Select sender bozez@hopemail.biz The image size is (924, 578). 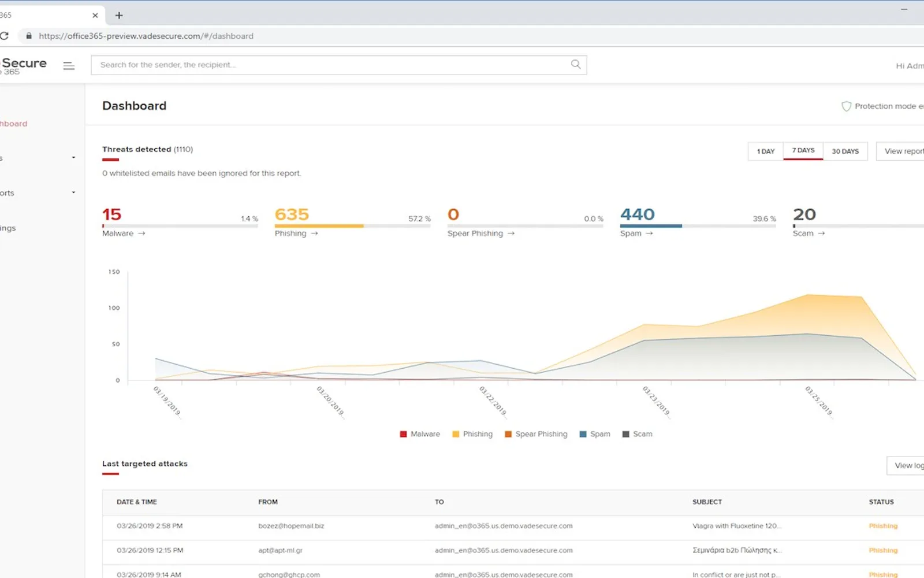(x=291, y=526)
